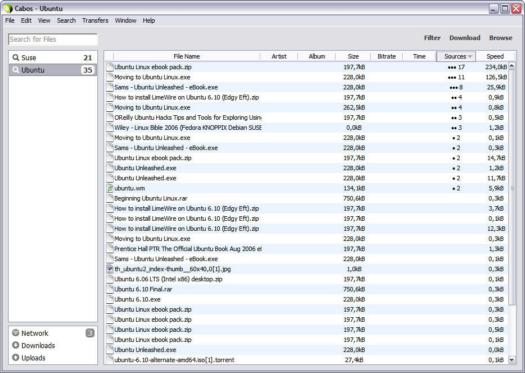Click the Filter button
This screenshot has width=525, height=373.
[x=432, y=38]
